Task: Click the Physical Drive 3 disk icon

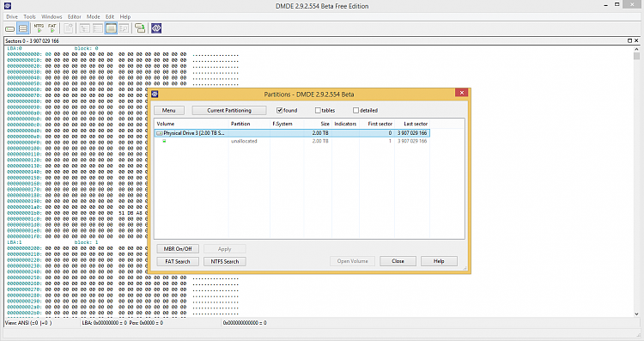Action: (x=160, y=133)
